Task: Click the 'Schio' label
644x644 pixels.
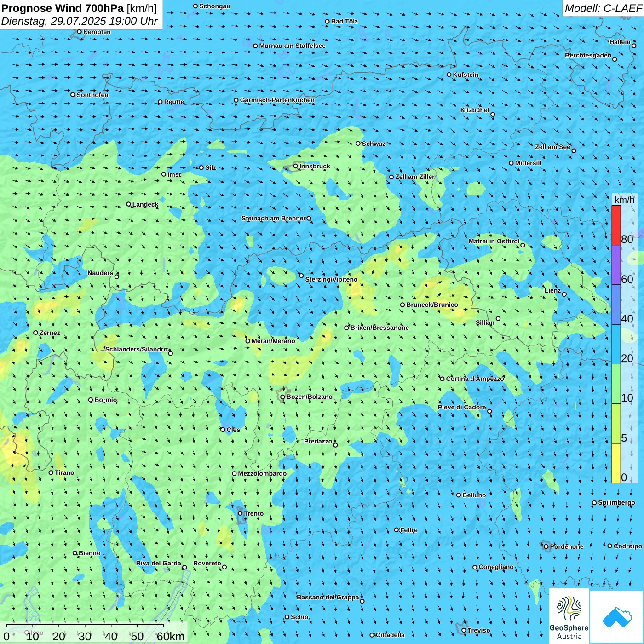Action: [299, 617]
